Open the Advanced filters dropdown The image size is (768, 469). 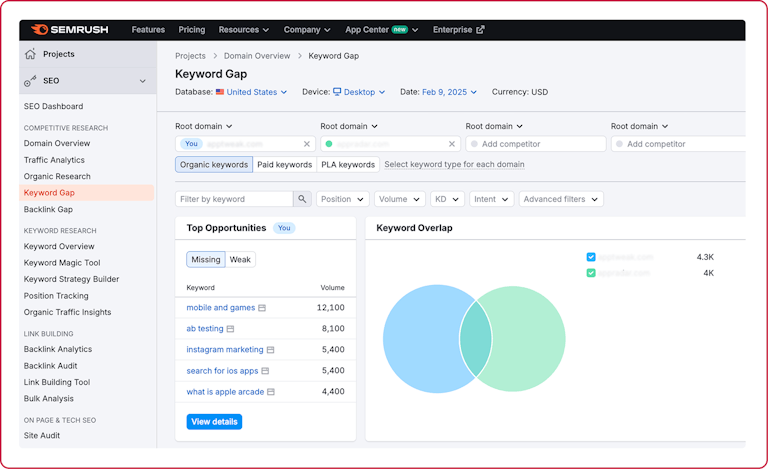click(561, 199)
